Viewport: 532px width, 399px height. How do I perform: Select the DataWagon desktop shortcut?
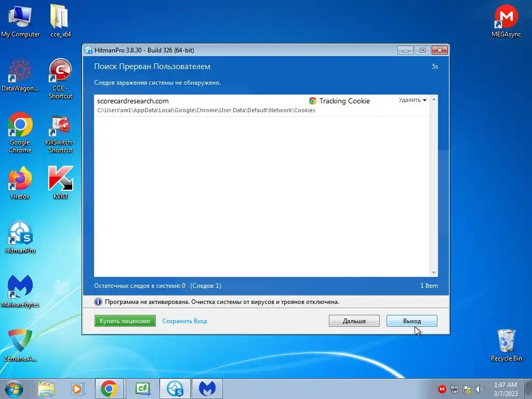pyautogui.click(x=20, y=75)
